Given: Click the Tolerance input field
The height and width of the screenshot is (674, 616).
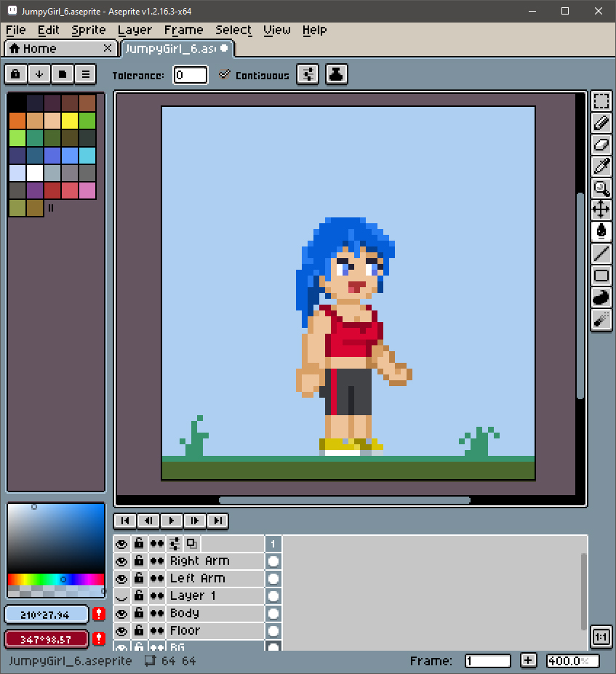Looking at the screenshot, I should point(190,75).
